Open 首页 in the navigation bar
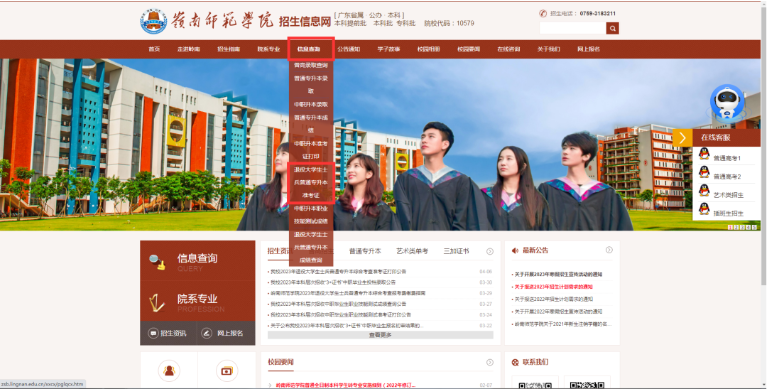Screen dimensions: 767x392 point(154,49)
